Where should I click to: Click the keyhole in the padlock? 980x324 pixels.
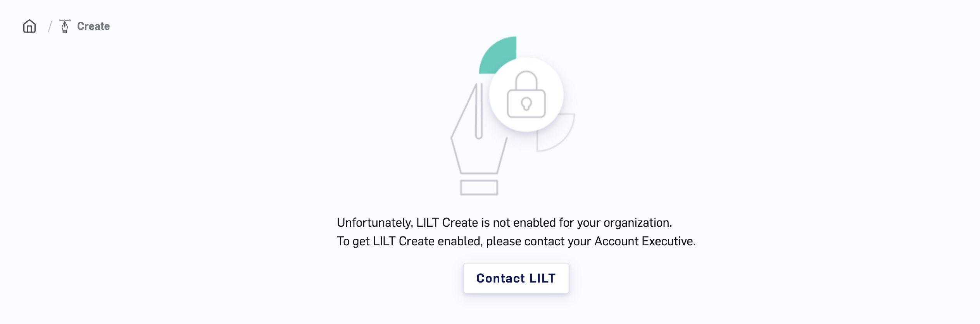pyautogui.click(x=526, y=104)
